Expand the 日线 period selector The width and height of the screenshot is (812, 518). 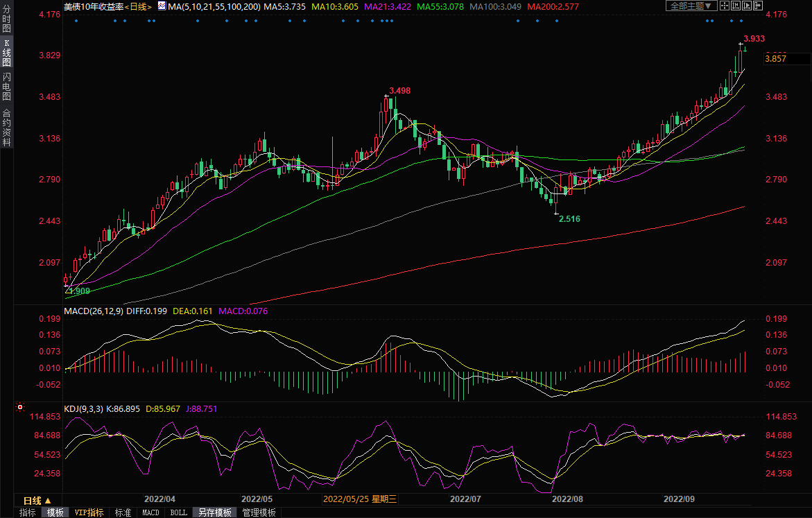[37, 500]
